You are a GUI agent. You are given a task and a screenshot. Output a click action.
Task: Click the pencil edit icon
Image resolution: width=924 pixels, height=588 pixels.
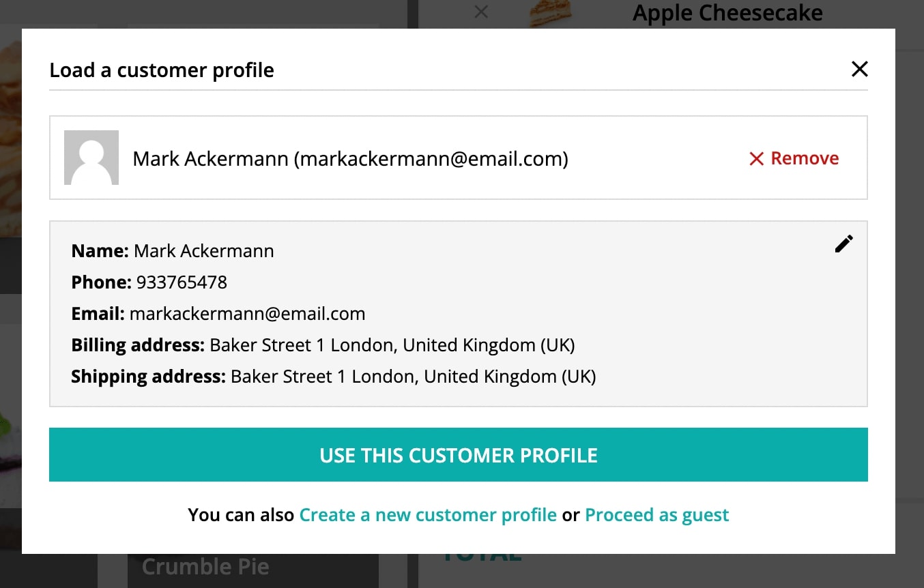click(844, 244)
